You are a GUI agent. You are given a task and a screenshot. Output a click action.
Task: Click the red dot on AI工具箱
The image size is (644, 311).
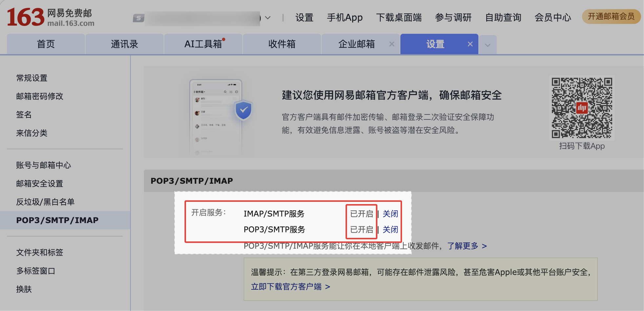point(224,39)
